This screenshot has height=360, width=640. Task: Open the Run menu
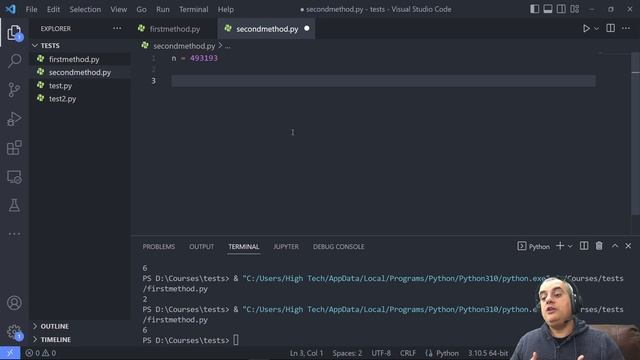[162, 9]
